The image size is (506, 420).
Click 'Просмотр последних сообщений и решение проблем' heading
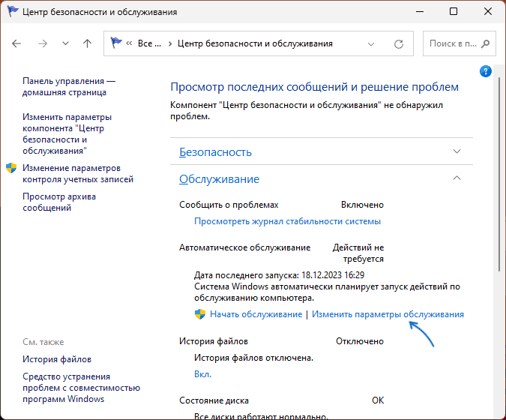(314, 87)
